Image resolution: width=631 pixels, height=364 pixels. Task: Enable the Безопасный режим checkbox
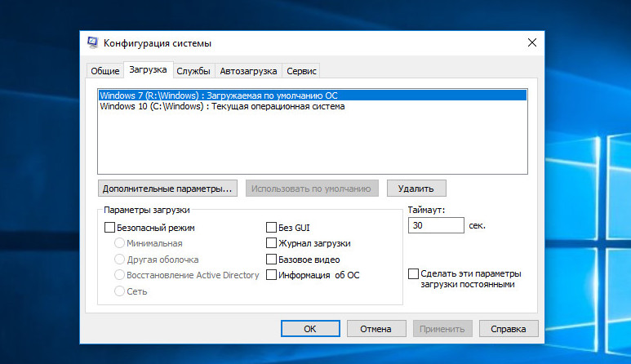[x=109, y=227]
